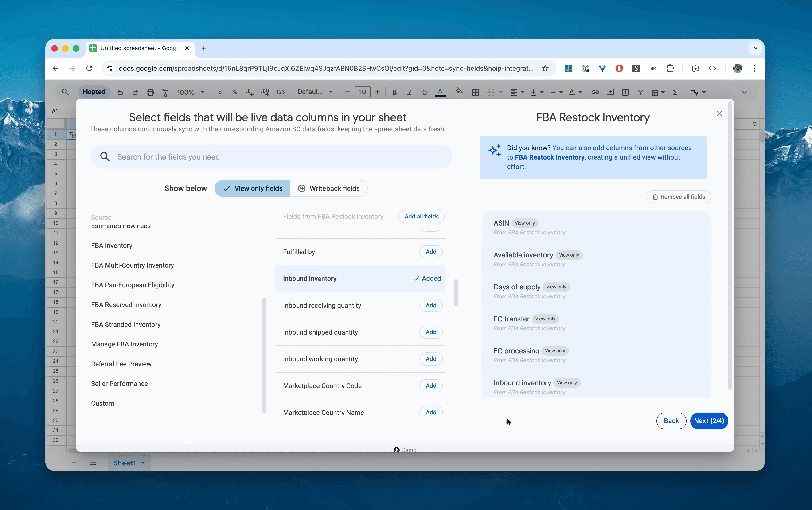Open the Chrome extensions puzzle icon
Viewport: 812px width, 510px height.
(x=670, y=68)
